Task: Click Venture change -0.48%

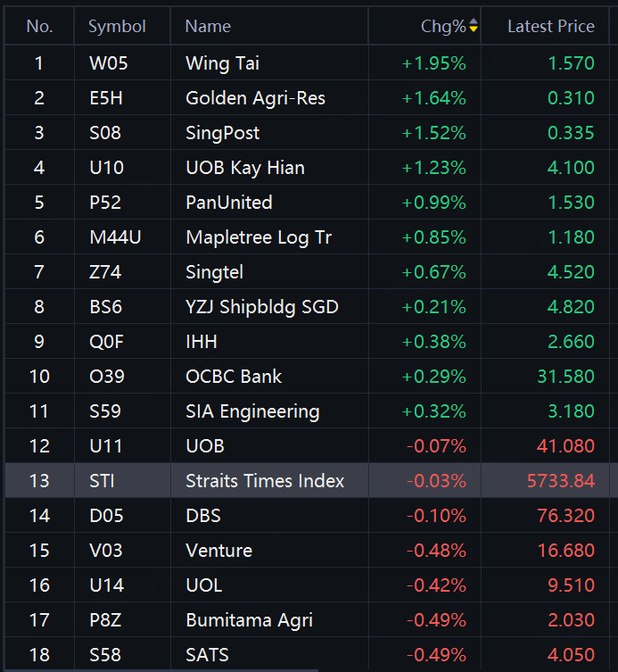Action: pyautogui.click(x=436, y=551)
